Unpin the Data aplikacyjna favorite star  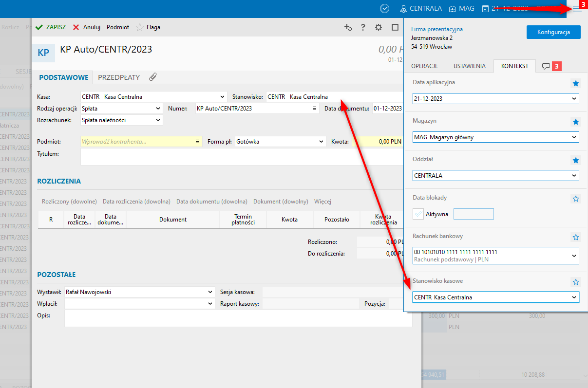click(576, 84)
